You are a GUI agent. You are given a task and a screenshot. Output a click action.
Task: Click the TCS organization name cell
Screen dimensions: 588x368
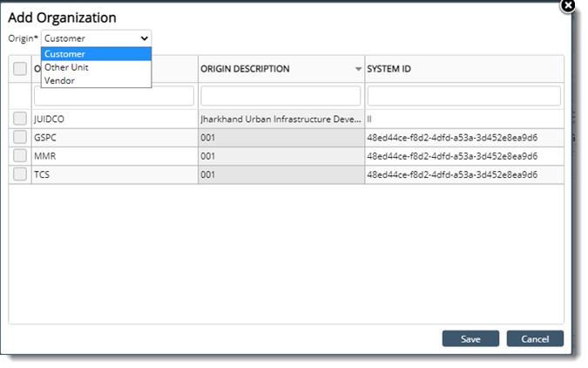pos(113,174)
